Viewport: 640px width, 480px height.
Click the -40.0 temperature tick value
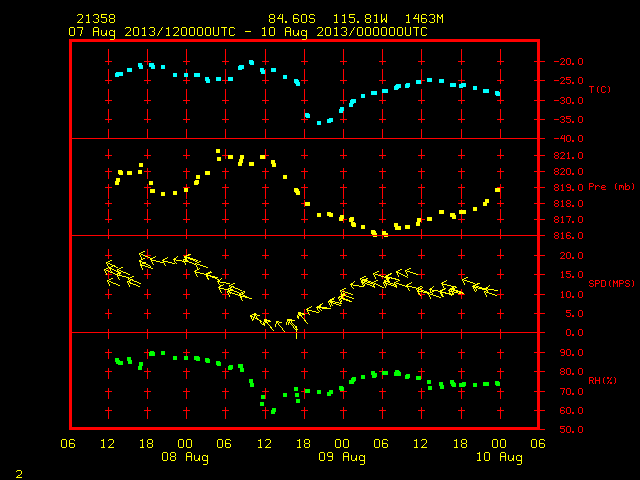pos(569,139)
